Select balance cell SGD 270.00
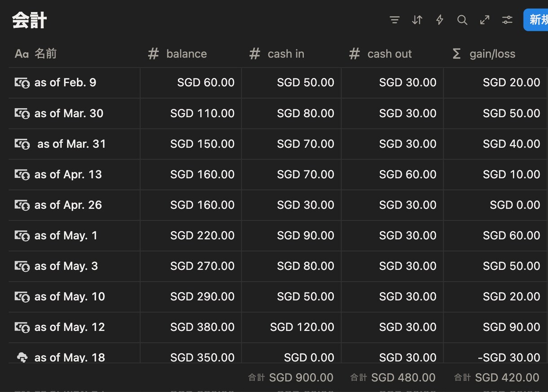 click(x=191, y=266)
